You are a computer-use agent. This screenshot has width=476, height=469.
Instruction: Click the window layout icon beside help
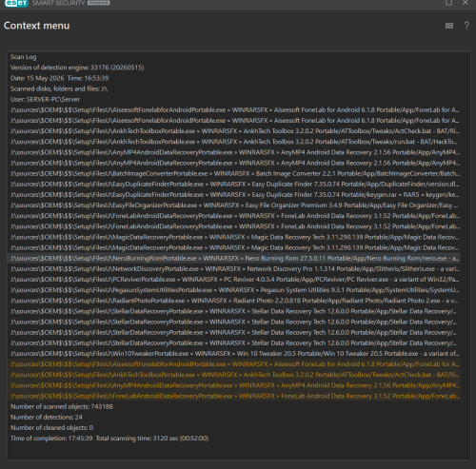[449, 26]
